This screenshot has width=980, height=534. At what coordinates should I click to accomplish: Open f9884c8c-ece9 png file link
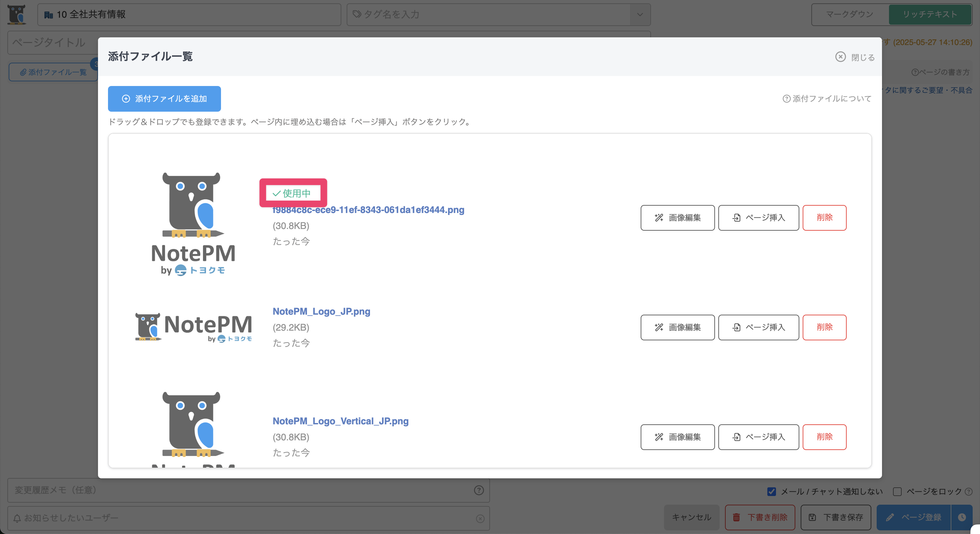click(368, 210)
